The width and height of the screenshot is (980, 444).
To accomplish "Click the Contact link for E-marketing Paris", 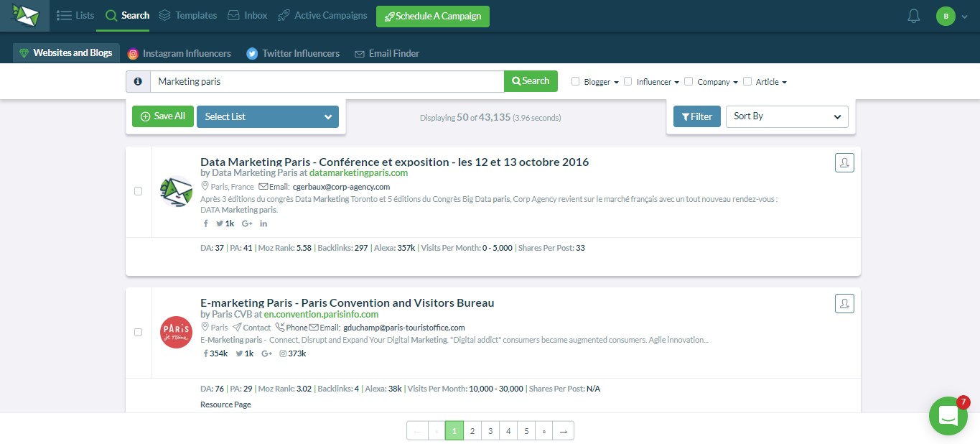I will pyautogui.click(x=251, y=328).
